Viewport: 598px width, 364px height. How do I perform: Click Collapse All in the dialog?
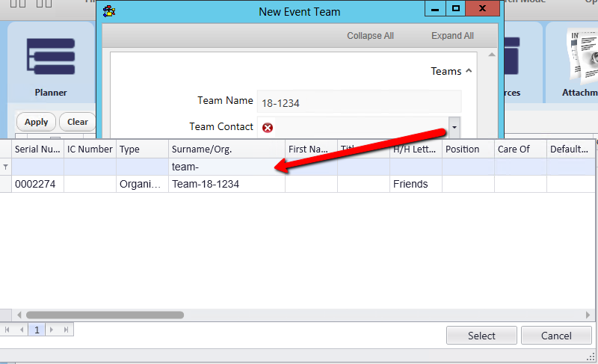point(370,36)
